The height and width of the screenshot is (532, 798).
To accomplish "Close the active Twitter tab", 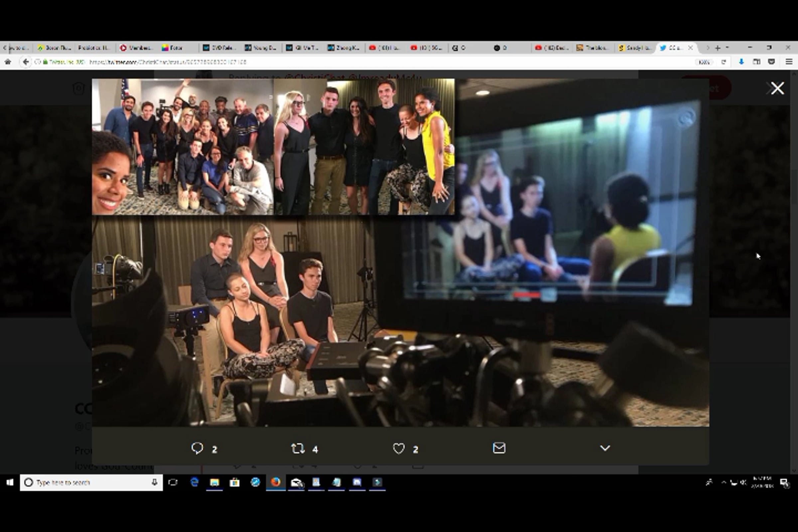I will tap(690, 48).
